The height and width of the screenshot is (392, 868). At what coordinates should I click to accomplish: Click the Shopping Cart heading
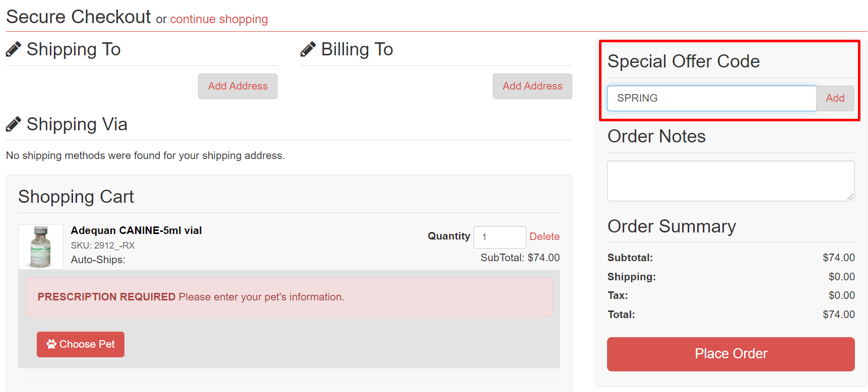[x=76, y=197]
